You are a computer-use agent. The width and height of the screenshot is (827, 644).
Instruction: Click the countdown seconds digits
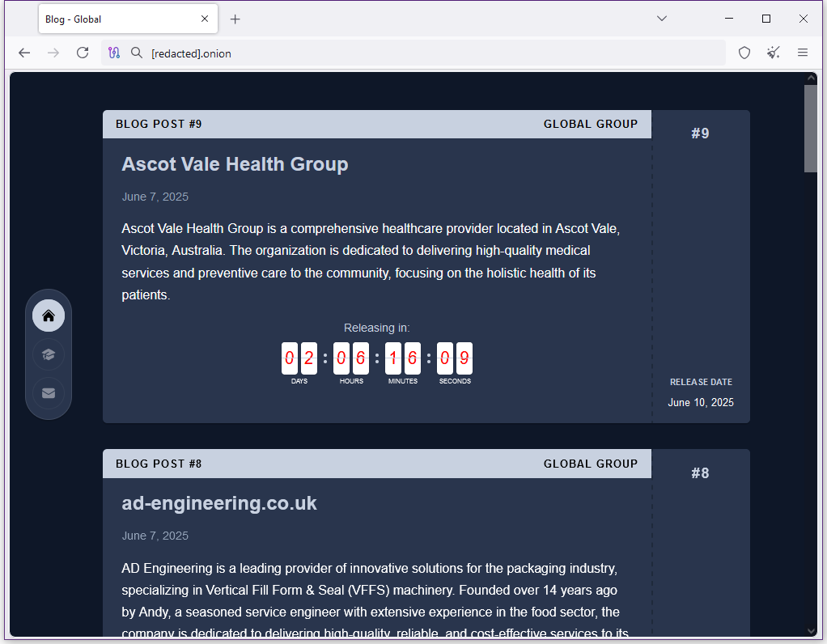455,358
